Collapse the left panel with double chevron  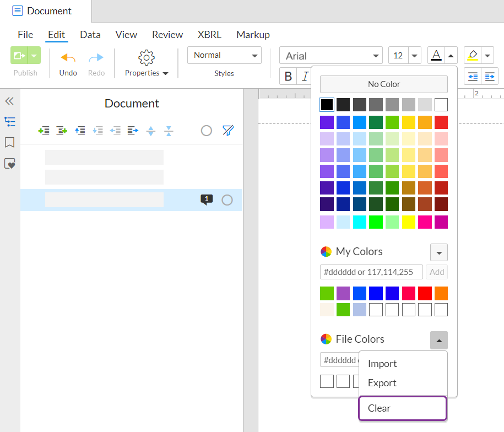[9, 101]
